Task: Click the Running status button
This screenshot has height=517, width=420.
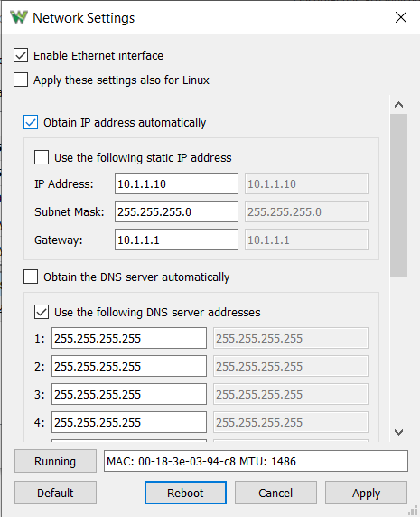Action: point(55,461)
